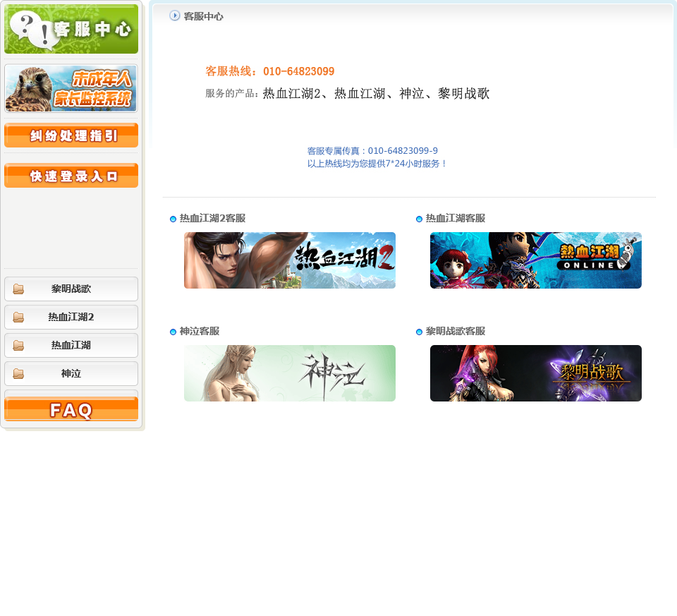Select the 神泣 sidebar menu item
This screenshot has height=616, width=677.
[x=71, y=374]
